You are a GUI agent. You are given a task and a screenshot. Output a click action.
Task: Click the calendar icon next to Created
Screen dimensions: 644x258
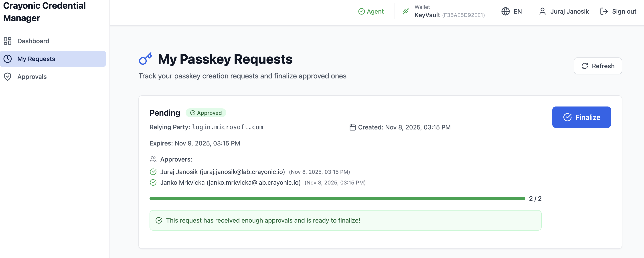click(x=352, y=127)
